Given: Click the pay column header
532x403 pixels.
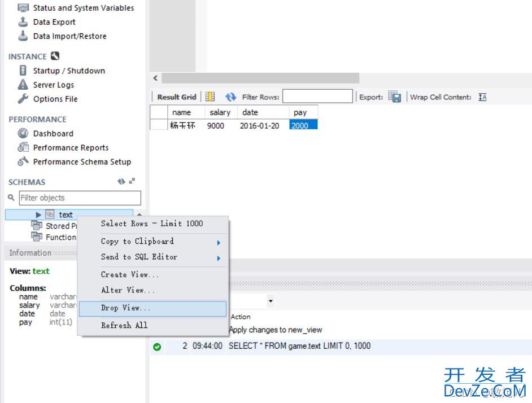Looking at the screenshot, I should coord(304,112).
